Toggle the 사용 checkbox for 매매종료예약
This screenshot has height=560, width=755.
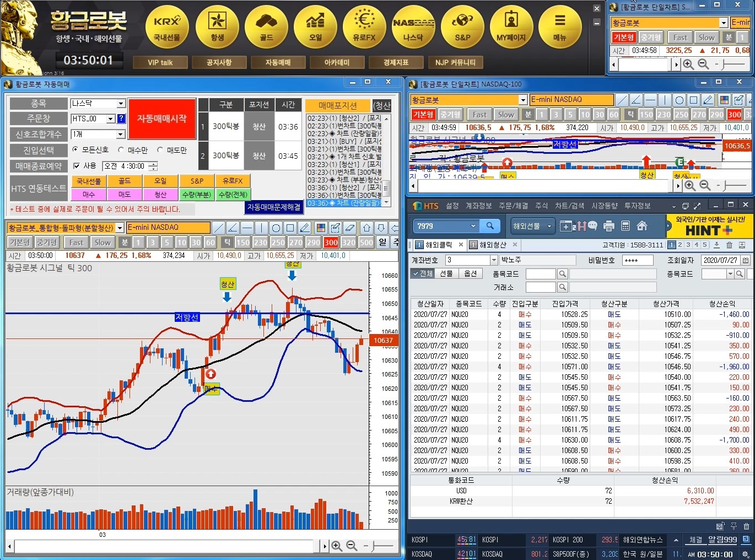tap(77, 166)
